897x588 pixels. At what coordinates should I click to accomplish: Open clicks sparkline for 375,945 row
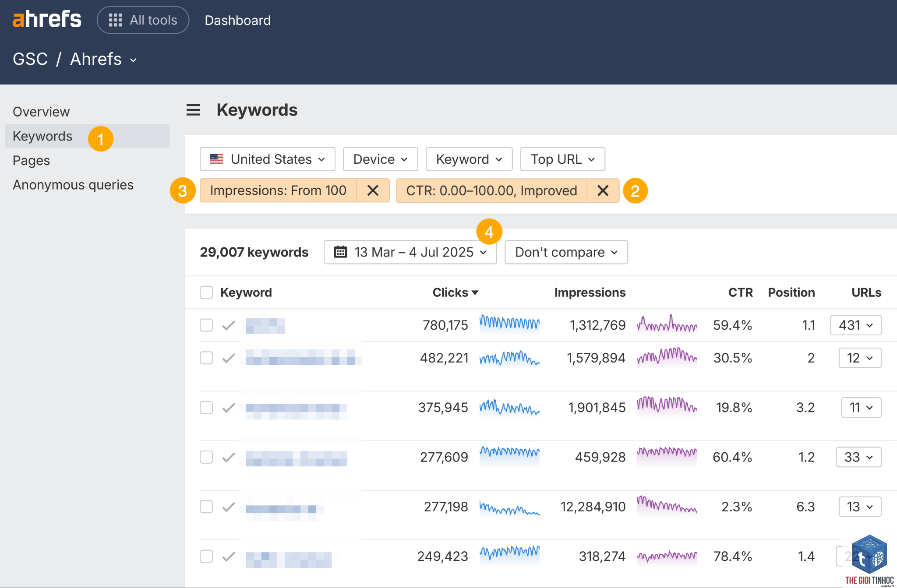509,408
